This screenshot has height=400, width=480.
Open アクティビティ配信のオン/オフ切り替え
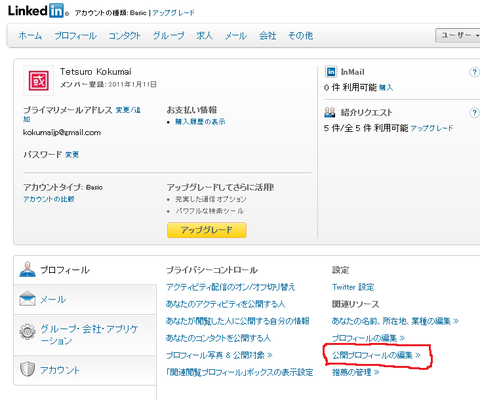pyautogui.click(x=231, y=287)
